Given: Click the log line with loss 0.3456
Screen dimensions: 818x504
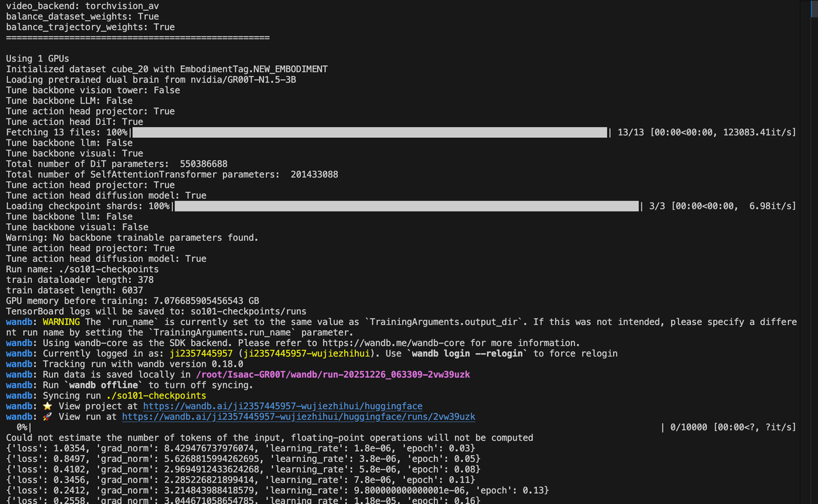Looking at the screenshot, I should pyautogui.click(x=241, y=480).
